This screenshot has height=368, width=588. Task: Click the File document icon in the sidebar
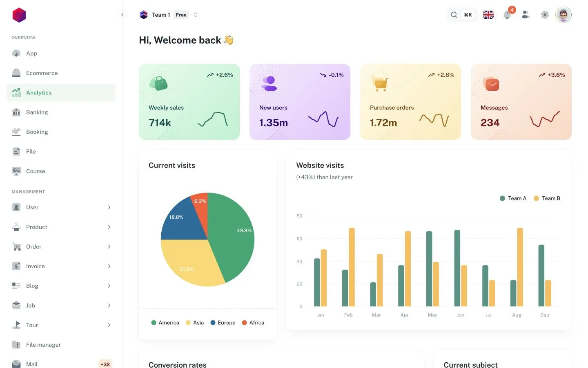[16, 151]
